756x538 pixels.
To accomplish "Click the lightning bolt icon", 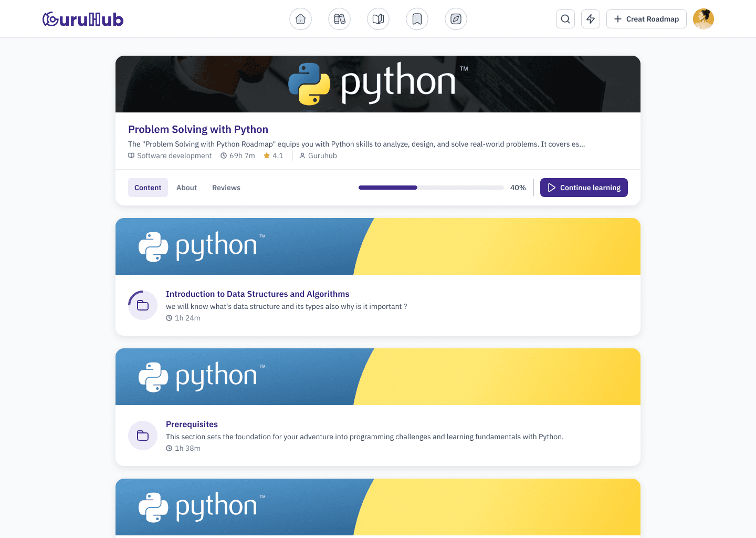I will pos(590,18).
